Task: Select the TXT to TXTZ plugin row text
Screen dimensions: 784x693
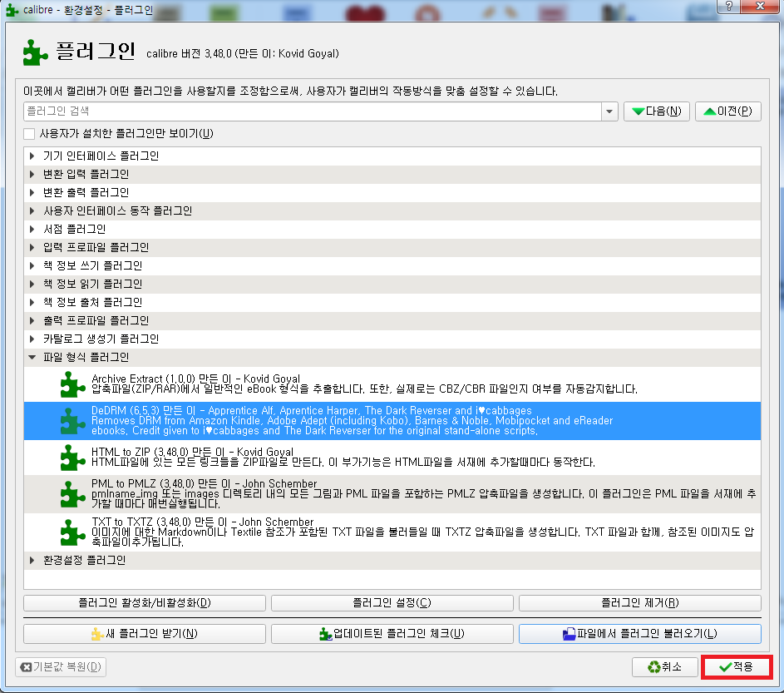Action: pos(422,532)
